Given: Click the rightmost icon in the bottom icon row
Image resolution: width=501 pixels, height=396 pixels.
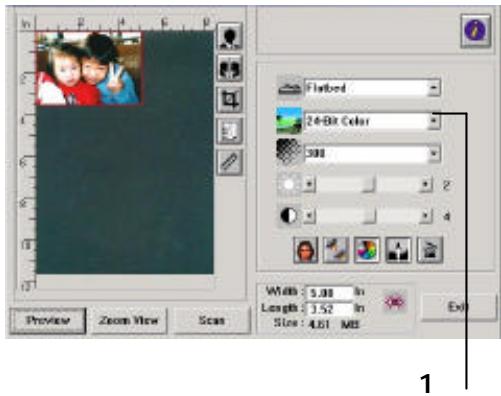Looking at the screenshot, I should [x=430, y=250].
